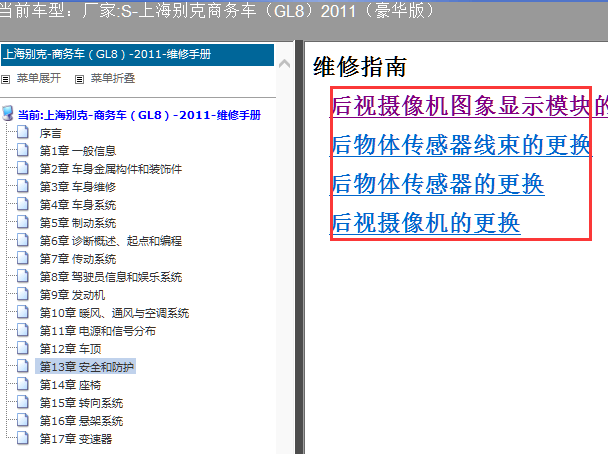Expand all menus with 菜单展开
This screenshot has height=454, width=608.
tap(39, 78)
